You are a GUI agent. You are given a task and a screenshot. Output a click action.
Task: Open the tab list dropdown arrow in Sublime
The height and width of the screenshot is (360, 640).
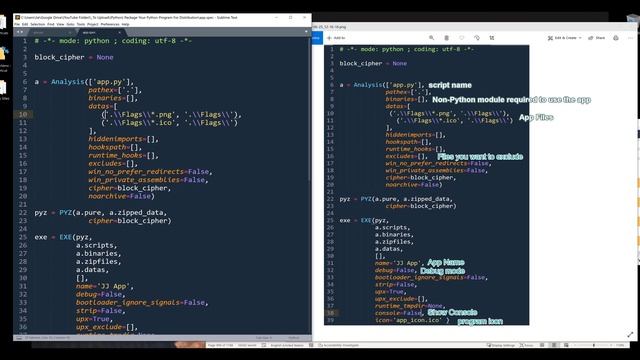[306, 31]
